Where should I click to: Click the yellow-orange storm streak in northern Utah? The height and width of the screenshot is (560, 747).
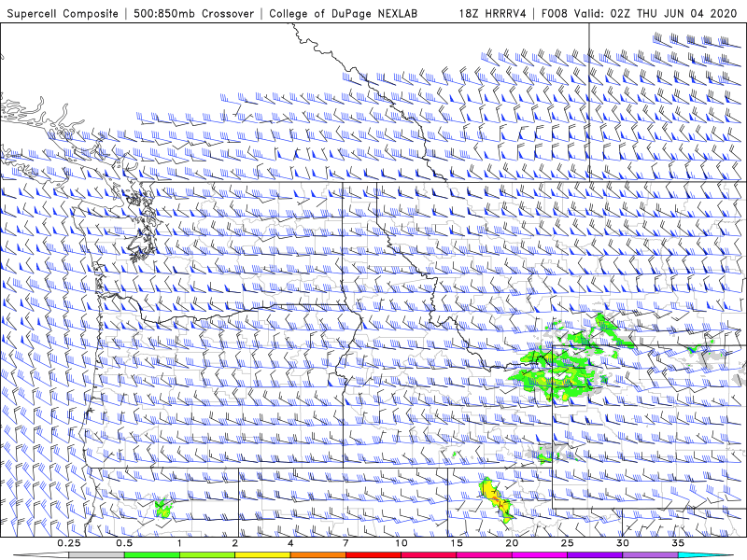(x=497, y=500)
